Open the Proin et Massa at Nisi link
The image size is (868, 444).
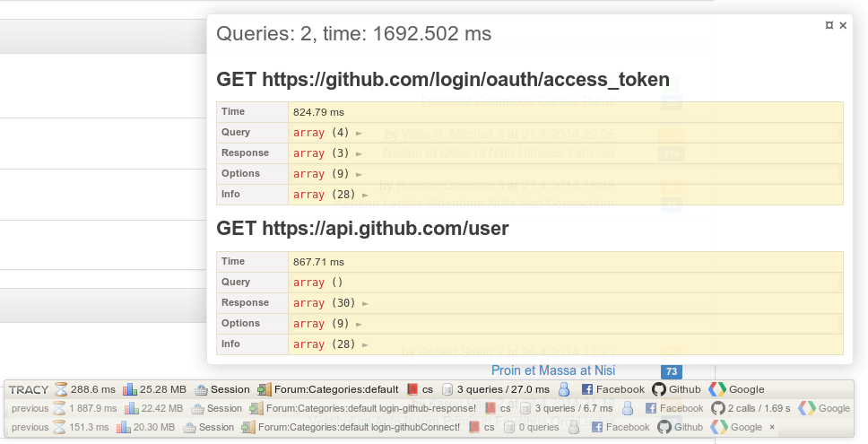[553, 370]
